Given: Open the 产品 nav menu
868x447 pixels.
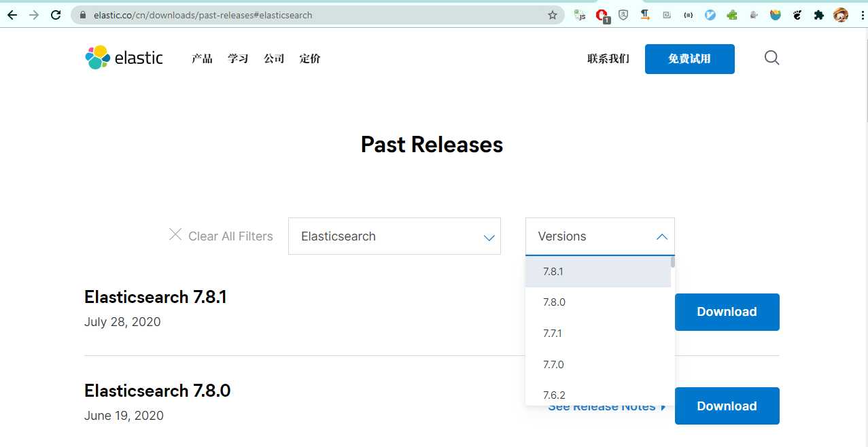Looking at the screenshot, I should coord(202,58).
